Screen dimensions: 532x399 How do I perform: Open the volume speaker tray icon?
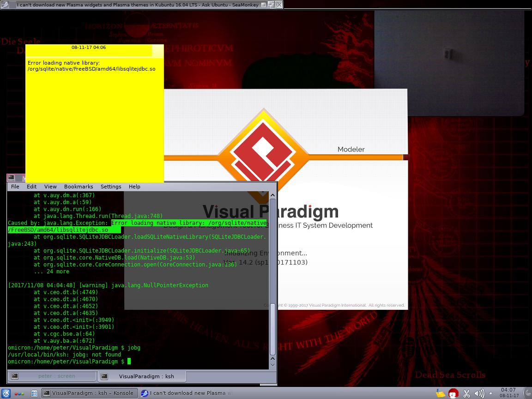pyautogui.click(x=479, y=393)
